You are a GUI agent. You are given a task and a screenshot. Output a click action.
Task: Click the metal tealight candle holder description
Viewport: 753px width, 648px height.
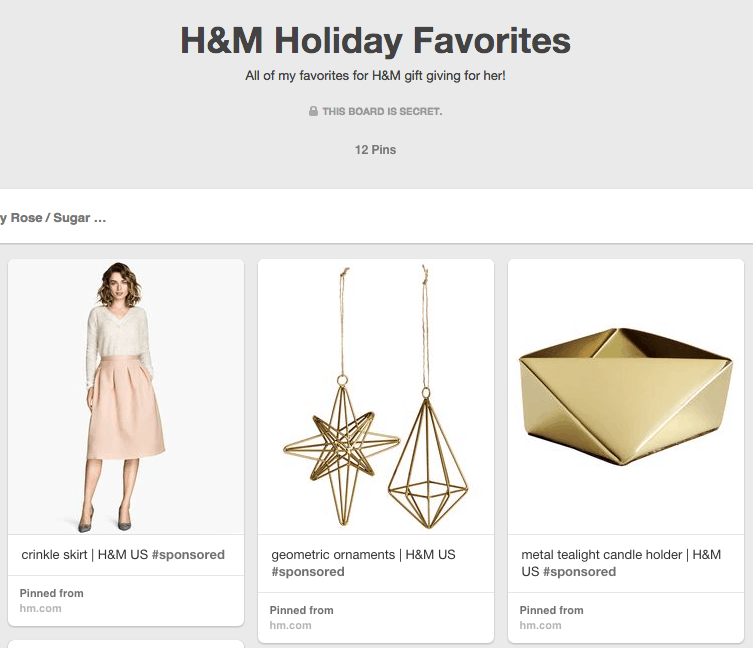tap(621, 563)
